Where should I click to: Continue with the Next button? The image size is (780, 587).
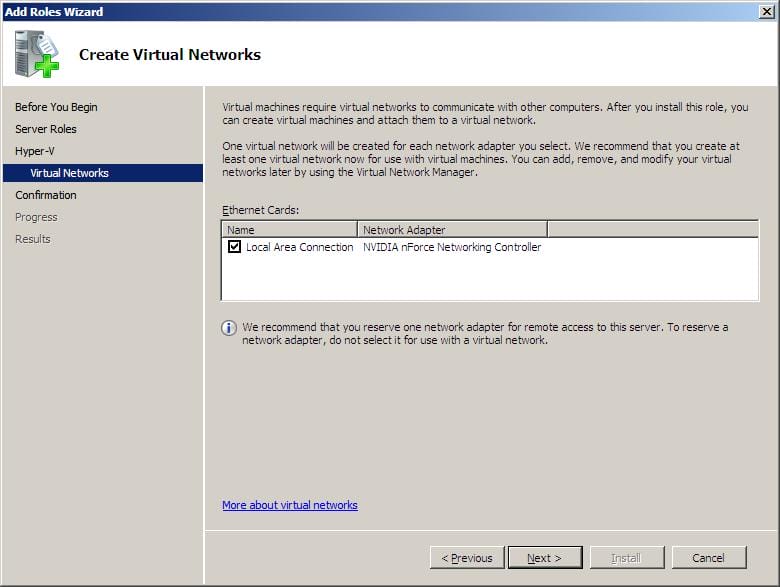[545, 558]
